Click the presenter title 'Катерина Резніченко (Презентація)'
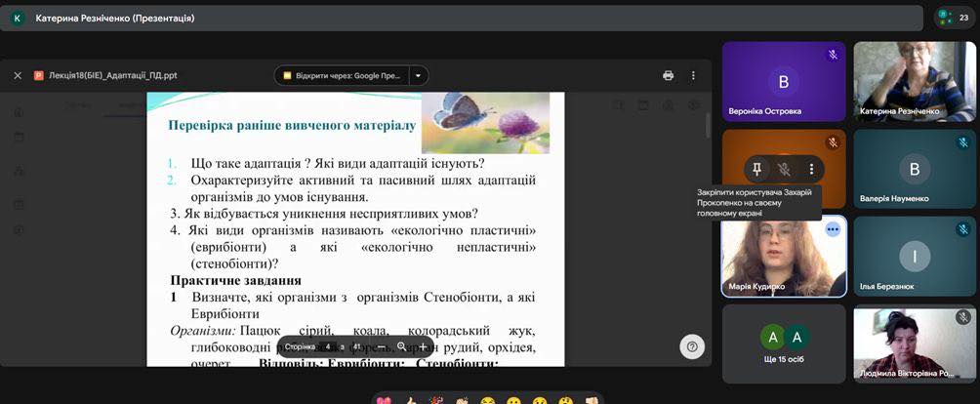Screen dimensions: 980x404 (115, 19)
